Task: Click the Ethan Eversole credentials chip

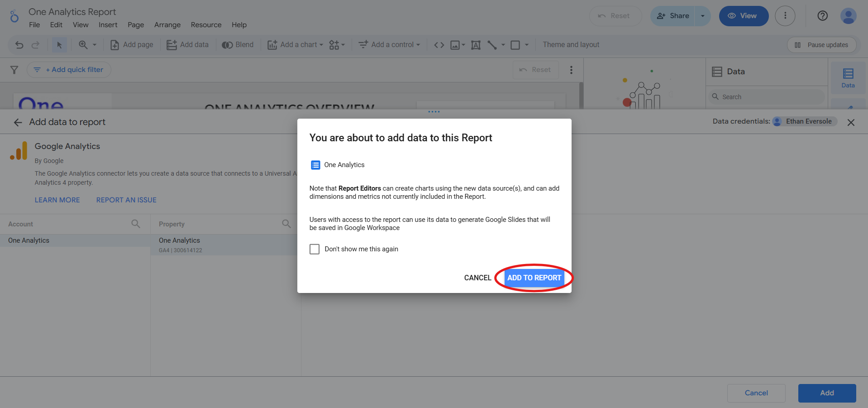Action: point(805,121)
